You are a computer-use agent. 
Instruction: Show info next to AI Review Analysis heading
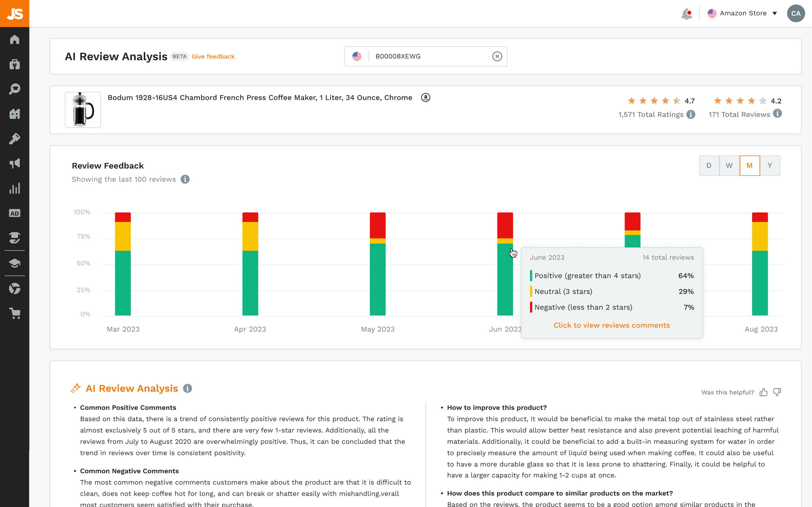(x=187, y=388)
